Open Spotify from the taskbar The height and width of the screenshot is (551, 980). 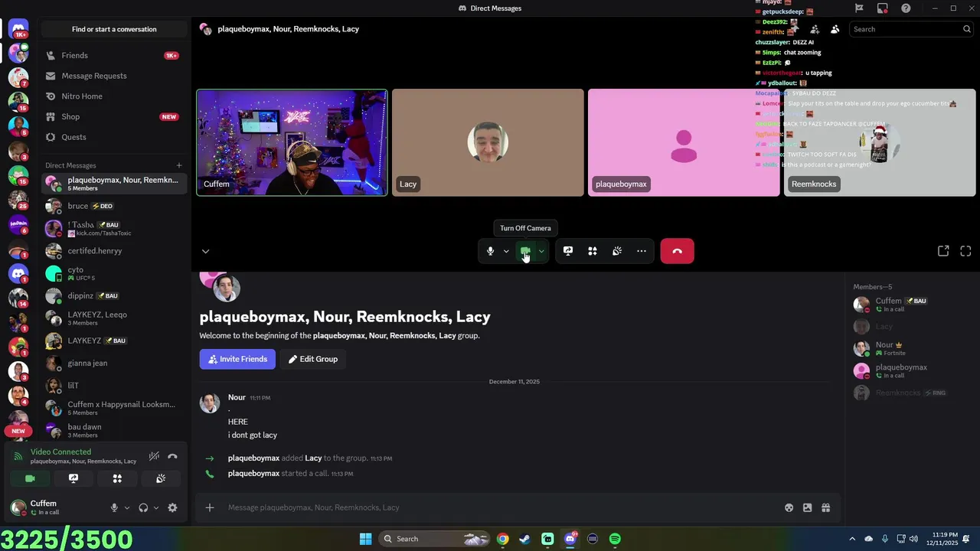pyautogui.click(x=615, y=539)
